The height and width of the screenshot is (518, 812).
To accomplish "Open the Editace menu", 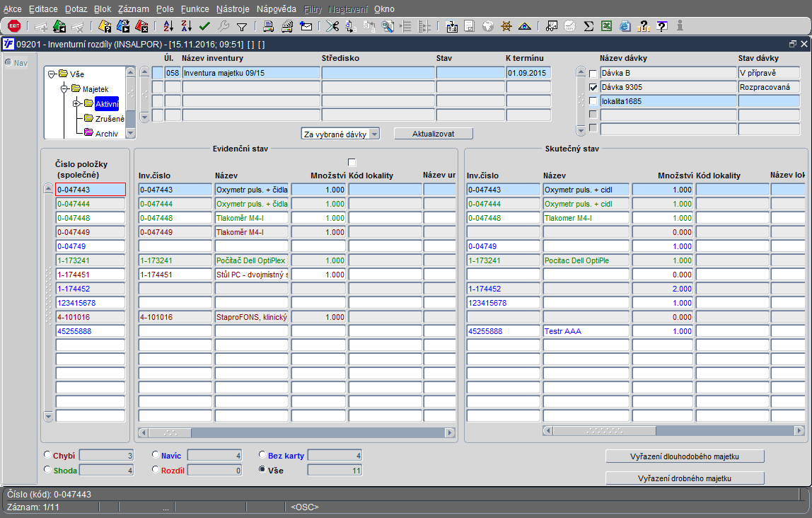I will click(x=44, y=8).
